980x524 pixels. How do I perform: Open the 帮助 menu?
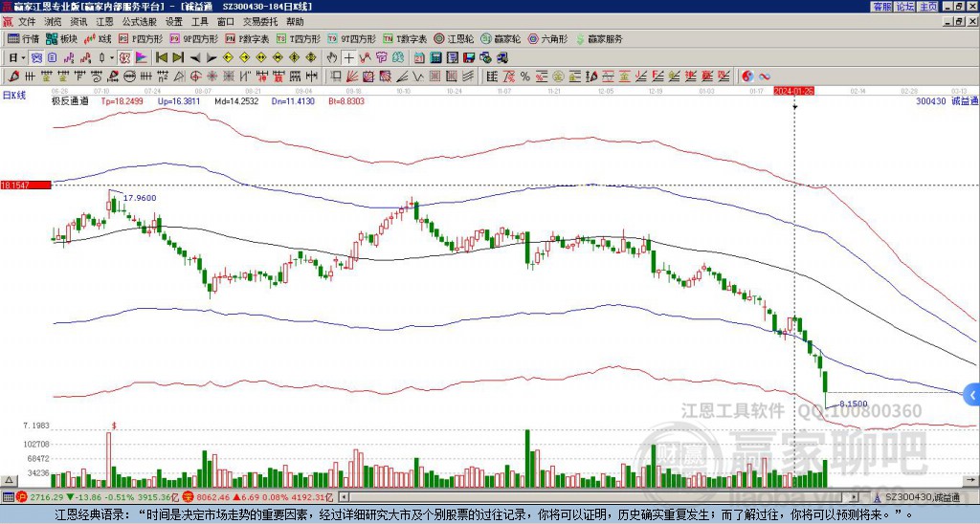click(x=295, y=22)
